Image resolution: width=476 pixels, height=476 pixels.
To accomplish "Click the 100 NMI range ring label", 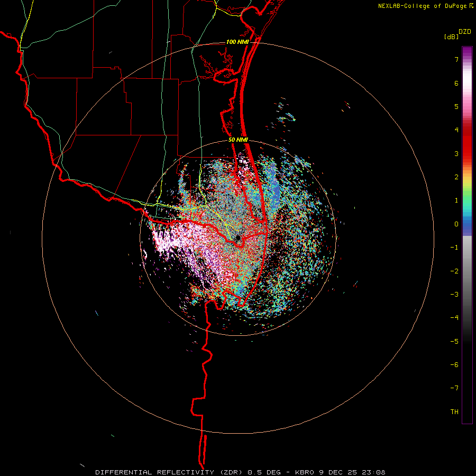I will [x=237, y=42].
